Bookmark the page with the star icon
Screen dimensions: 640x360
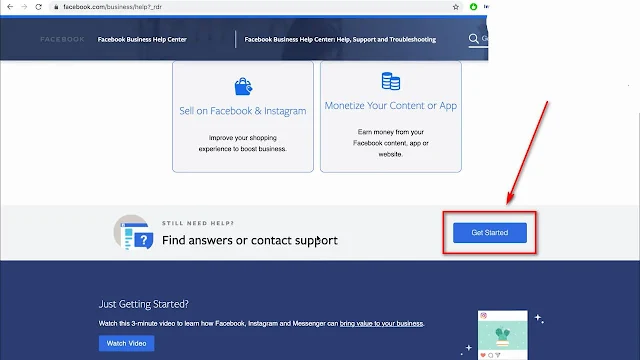click(456, 7)
